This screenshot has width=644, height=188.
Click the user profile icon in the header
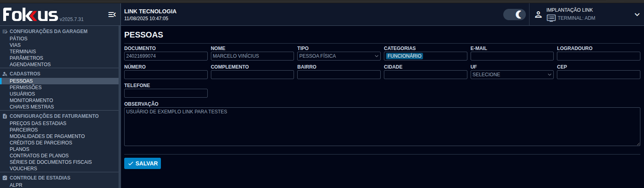[x=538, y=15]
